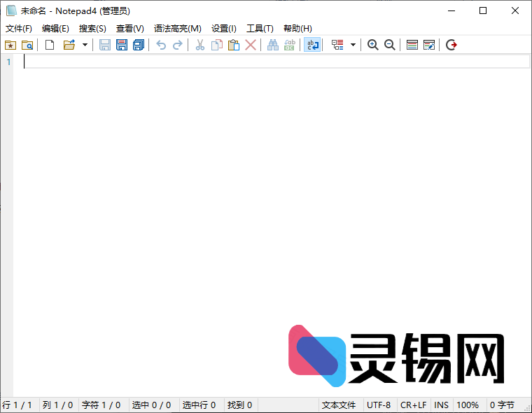Click the Notepad4 title bar app icon

tap(11, 10)
